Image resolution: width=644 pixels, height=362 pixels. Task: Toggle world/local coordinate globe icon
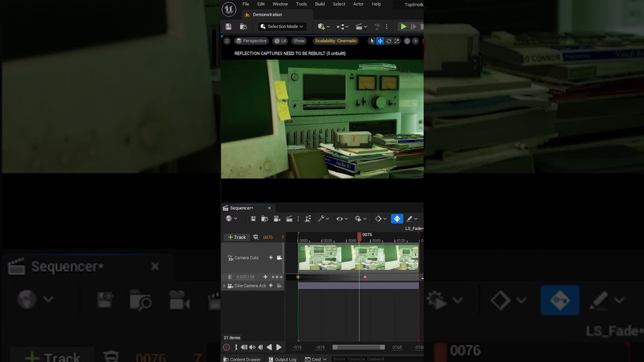point(407,41)
